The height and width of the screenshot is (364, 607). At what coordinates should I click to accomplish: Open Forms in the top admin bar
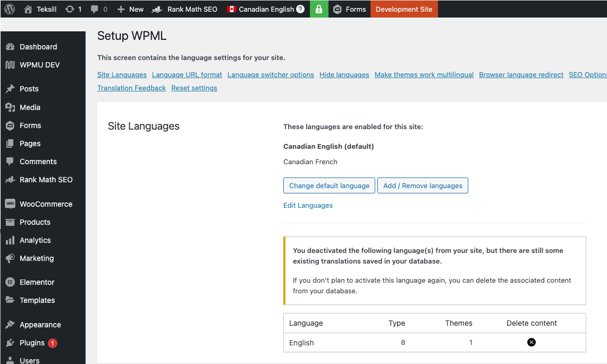click(350, 9)
